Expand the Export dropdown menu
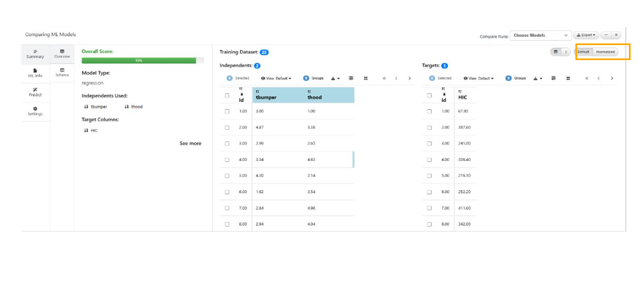This screenshot has height=290, width=644. [586, 35]
